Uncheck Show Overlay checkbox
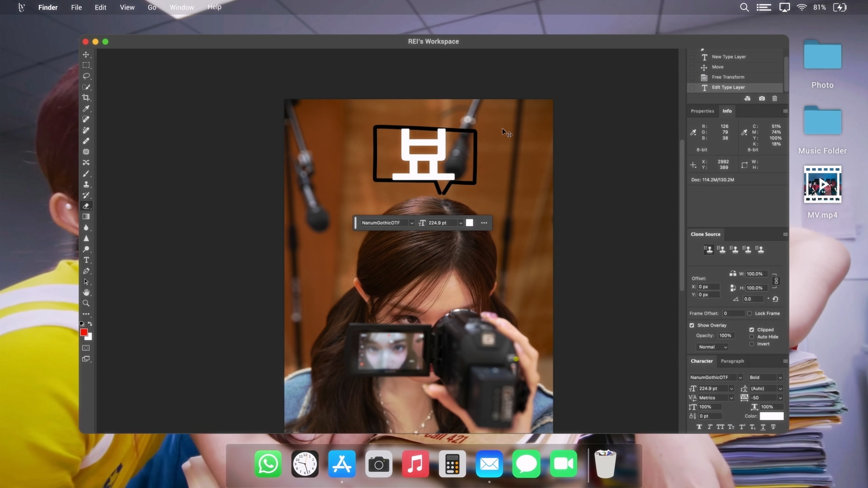 (692, 325)
